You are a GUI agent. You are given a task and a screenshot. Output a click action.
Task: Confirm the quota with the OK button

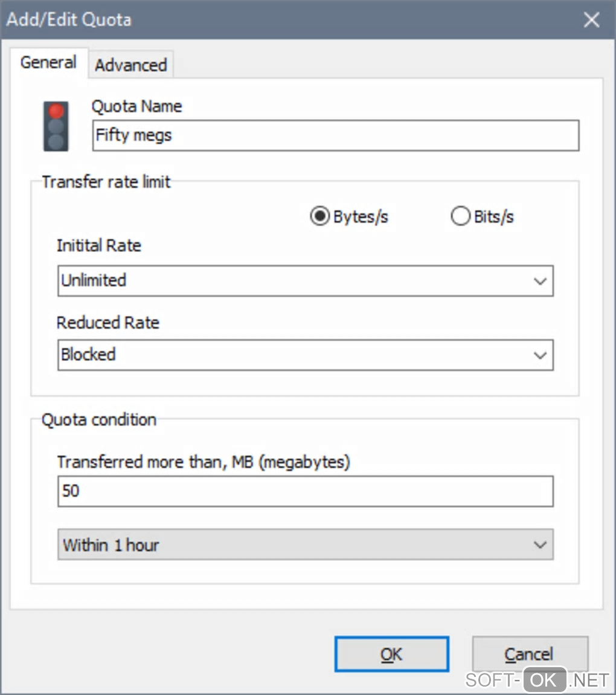tap(391, 654)
